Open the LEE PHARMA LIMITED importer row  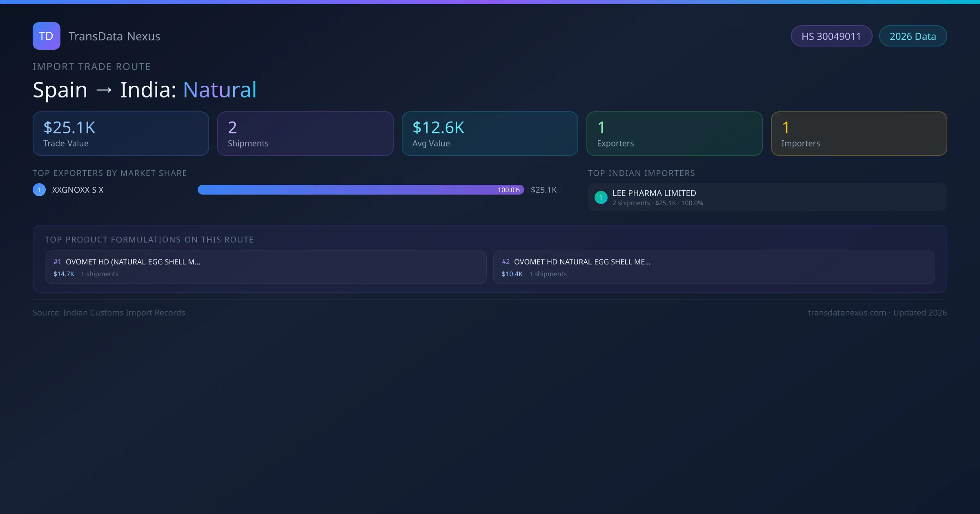(767, 197)
